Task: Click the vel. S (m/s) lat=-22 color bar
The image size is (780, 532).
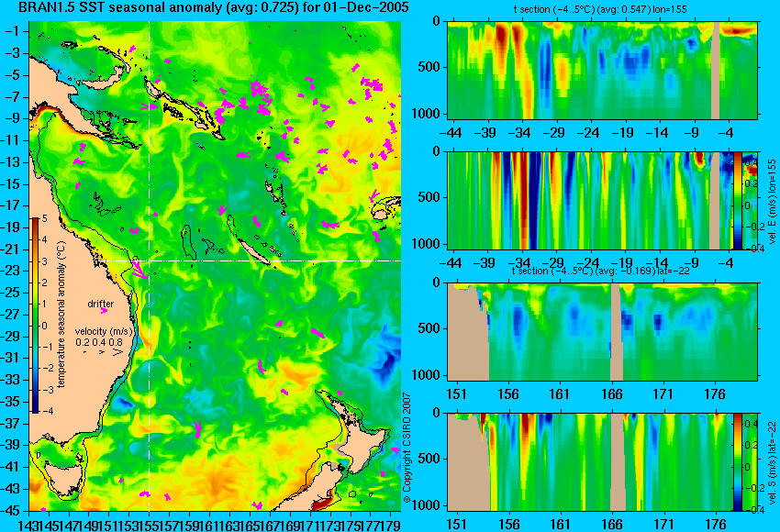Action: coord(738,462)
